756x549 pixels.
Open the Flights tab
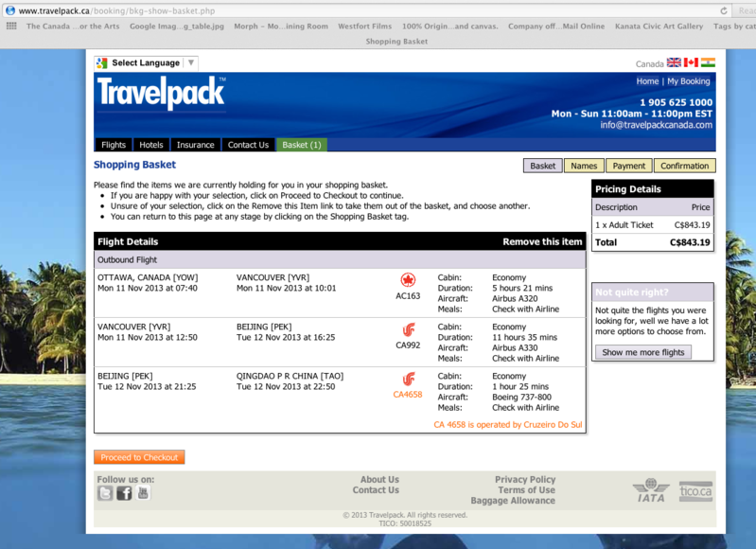[x=114, y=145]
